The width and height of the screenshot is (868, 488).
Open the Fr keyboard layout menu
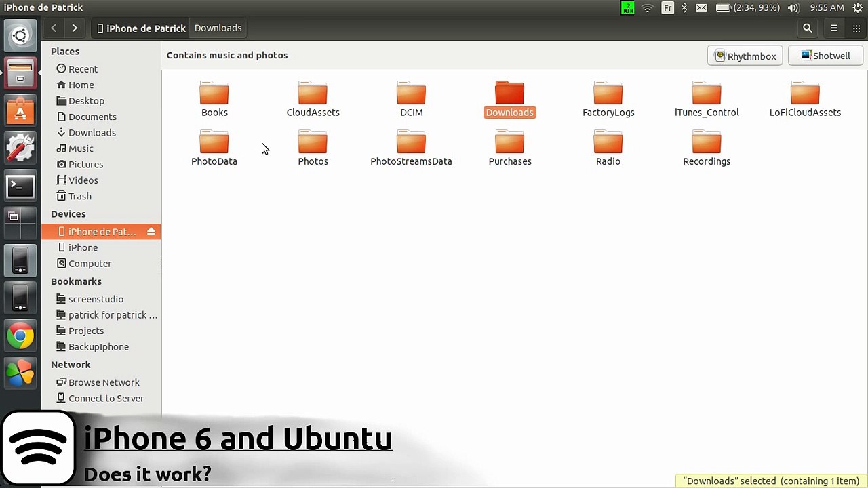coord(668,7)
